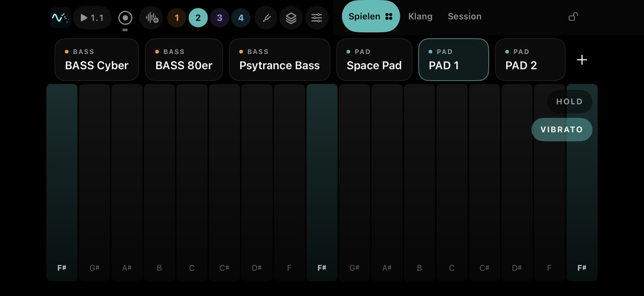
Task: Select purple track 3
Action: 220,18
